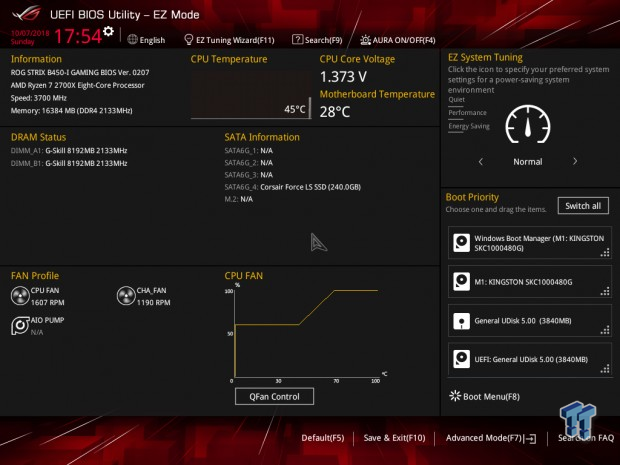
Task: Click the EZ System Tuning gauge icon
Action: (527, 125)
